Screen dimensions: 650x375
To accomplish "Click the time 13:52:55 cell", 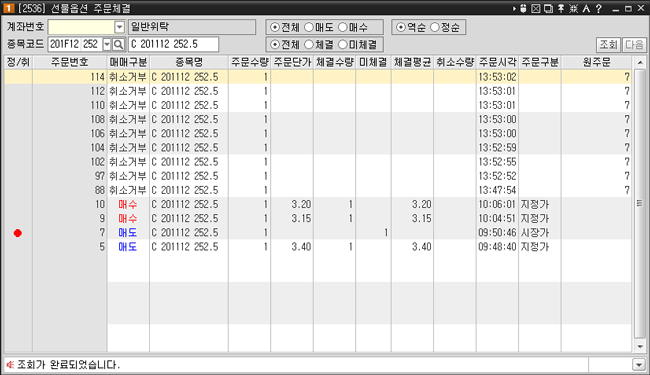I will [x=497, y=162].
